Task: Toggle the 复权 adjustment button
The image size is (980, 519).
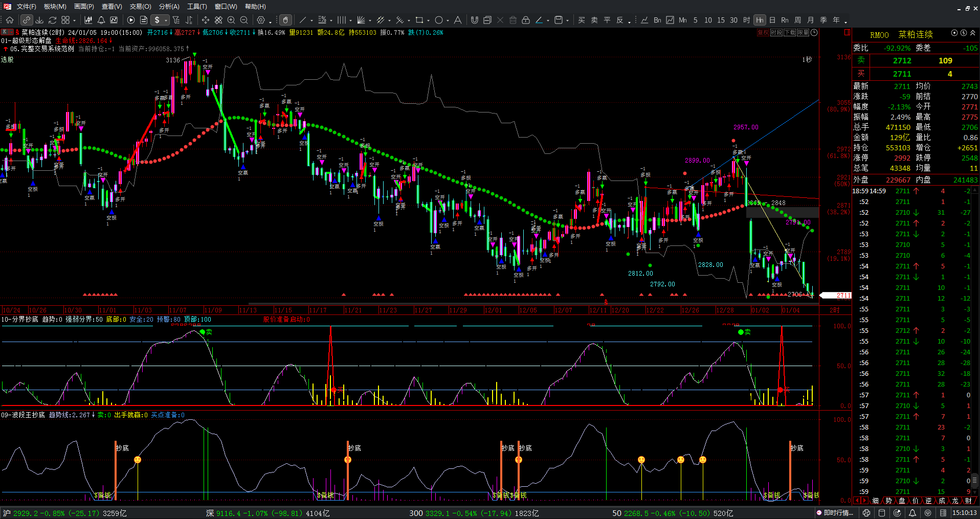Action: click(x=763, y=32)
